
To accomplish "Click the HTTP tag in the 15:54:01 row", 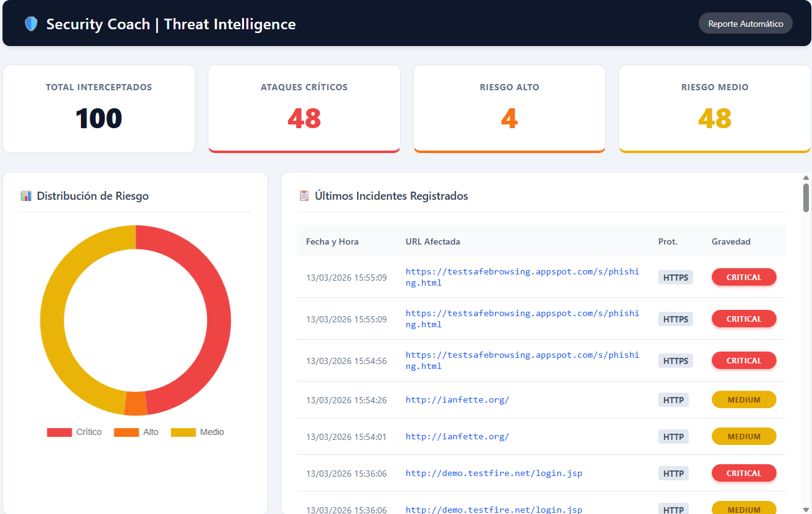I will pos(673,437).
